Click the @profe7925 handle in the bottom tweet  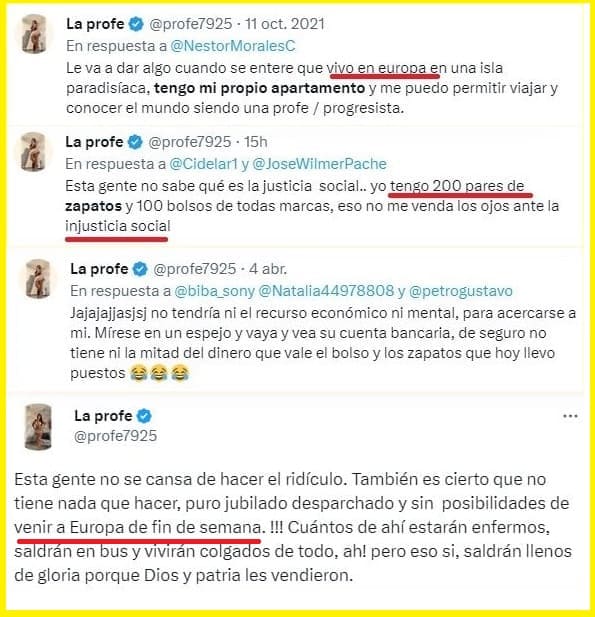tap(115, 436)
